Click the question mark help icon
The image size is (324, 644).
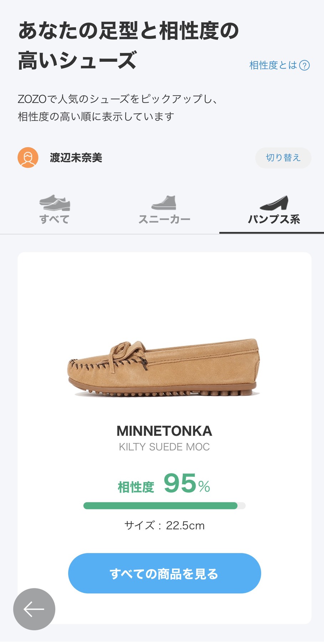point(304,65)
